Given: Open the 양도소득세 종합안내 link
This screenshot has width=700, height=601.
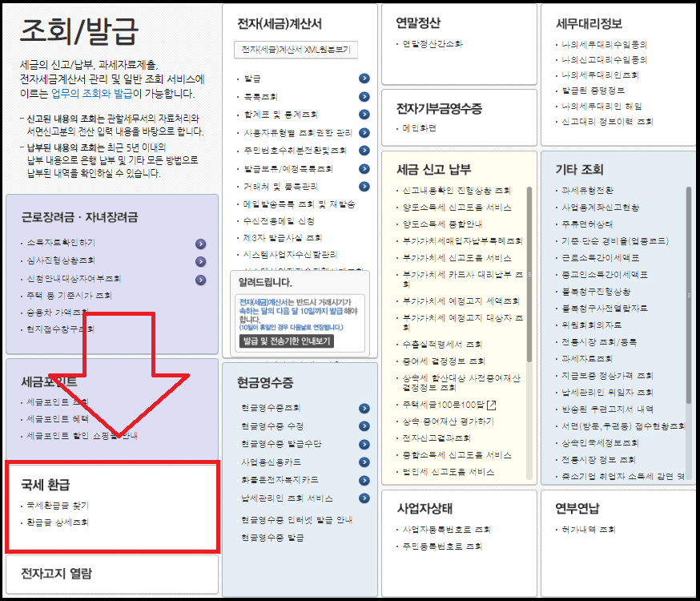Looking at the screenshot, I should tap(442, 224).
